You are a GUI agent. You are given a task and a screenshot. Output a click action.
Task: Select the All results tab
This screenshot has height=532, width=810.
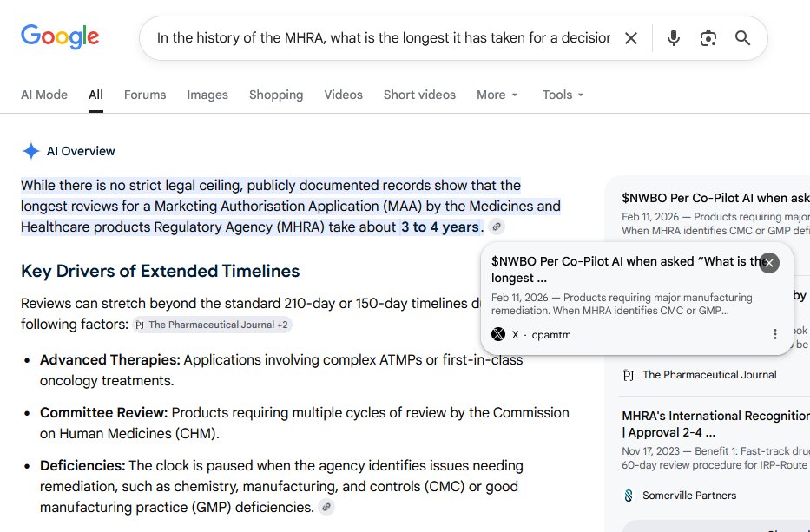click(95, 95)
